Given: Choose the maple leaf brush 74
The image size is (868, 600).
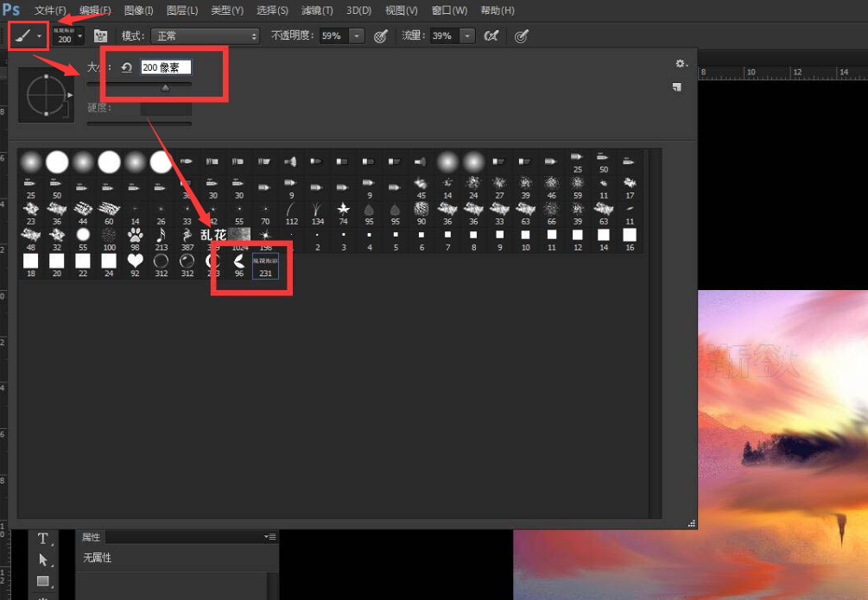Looking at the screenshot, I should 343,213.
